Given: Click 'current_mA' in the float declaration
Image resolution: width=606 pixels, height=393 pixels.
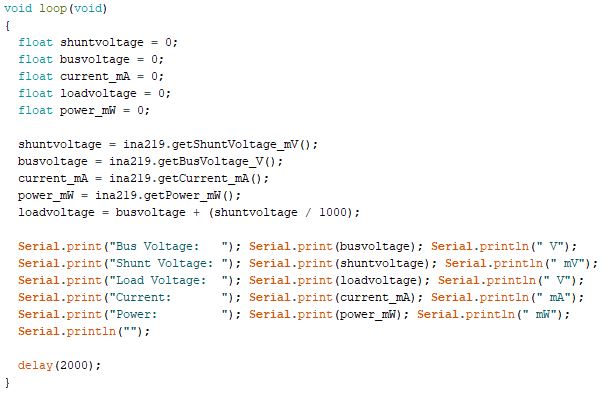Looking at the screenshot, I should pyautogui.click(x=95, y=76).
